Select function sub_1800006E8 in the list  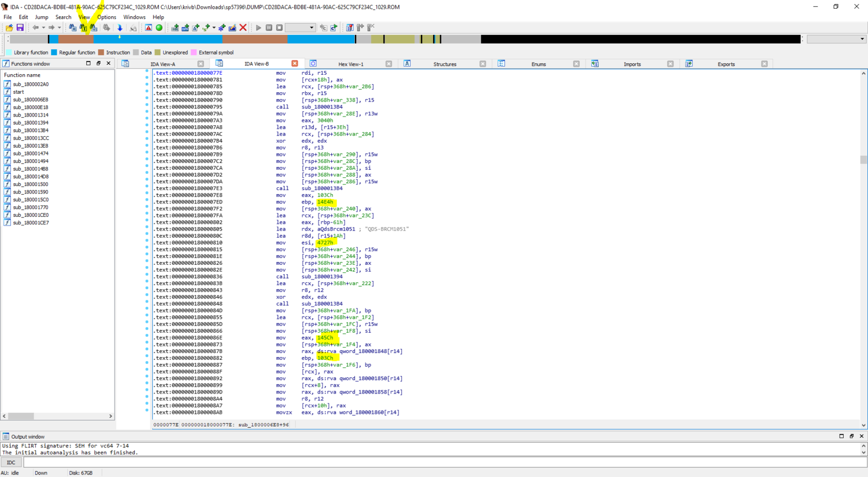point(31,100)
